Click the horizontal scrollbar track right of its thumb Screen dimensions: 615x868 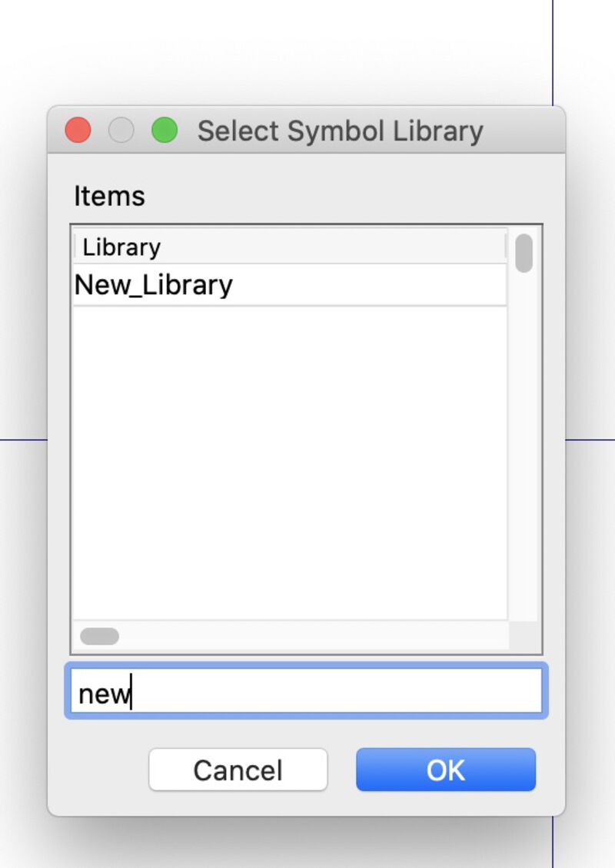(x=307, y=636)
